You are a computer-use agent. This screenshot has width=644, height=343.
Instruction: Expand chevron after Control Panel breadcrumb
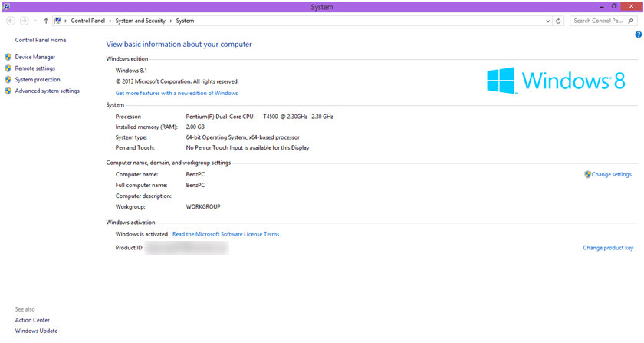click(x=110, y=21)
